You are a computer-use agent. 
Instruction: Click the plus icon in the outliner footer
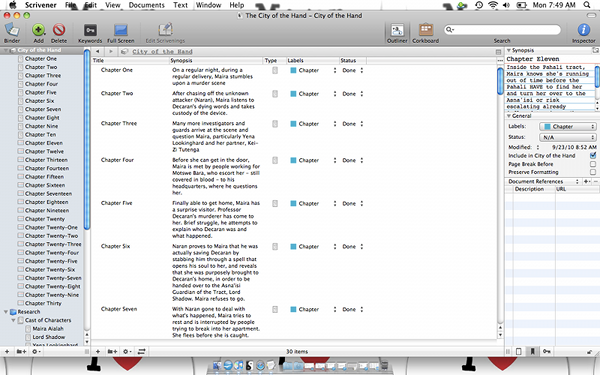pyautogui.click(x=98, y=351)
